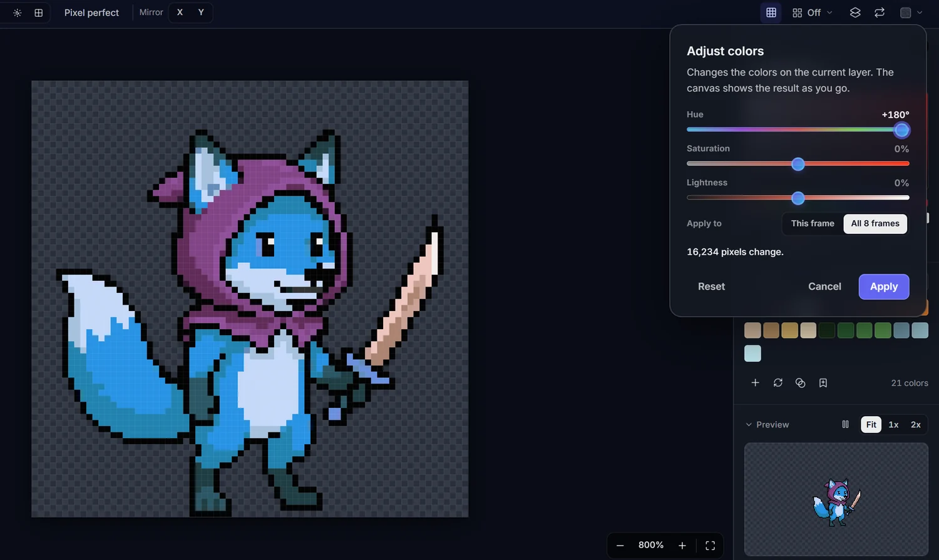This screenshot has height=560, width=939.
Task: Pick the light tan first palette swatch
Action: 752,330
